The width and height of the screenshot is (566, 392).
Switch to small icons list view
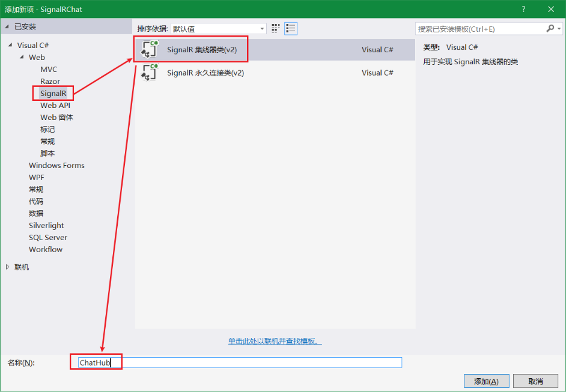291,28
